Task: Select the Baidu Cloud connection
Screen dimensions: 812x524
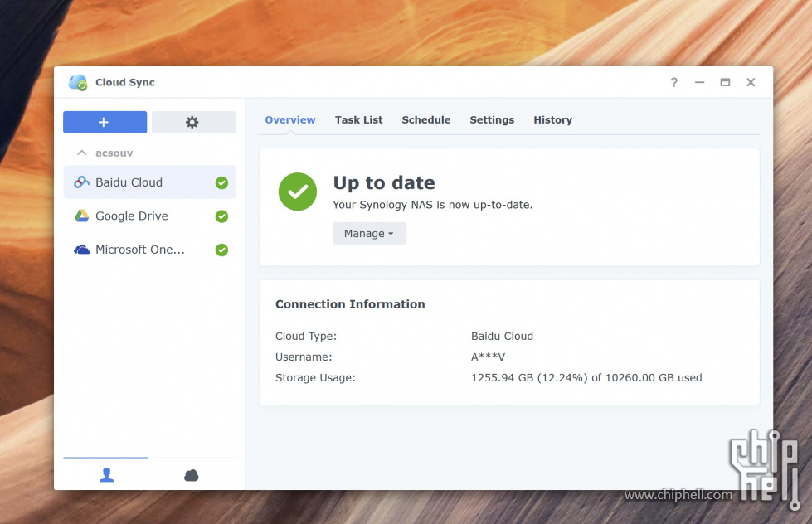Action: (149, 182)
